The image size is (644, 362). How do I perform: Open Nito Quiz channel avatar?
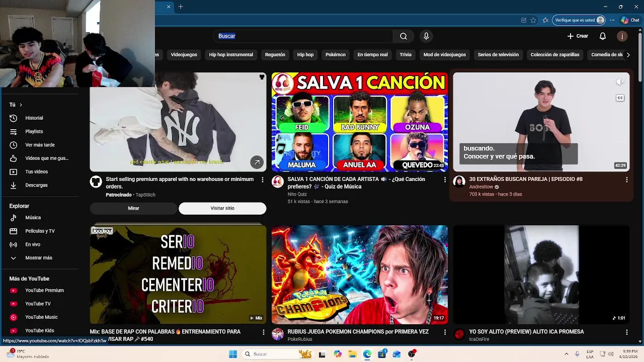tap(278, 182)
